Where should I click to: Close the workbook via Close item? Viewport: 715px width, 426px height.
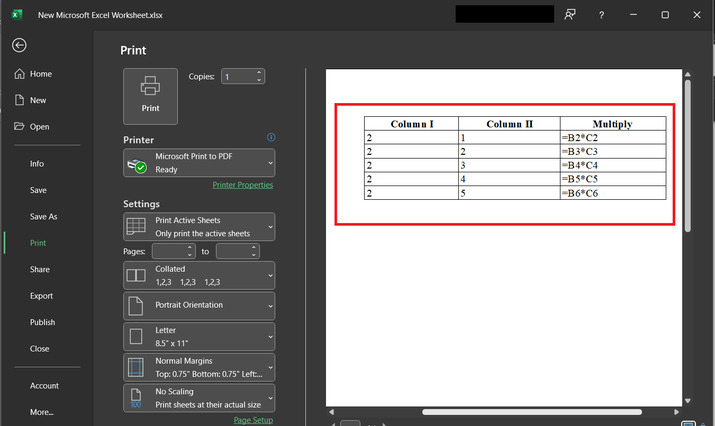pos(39,349)
